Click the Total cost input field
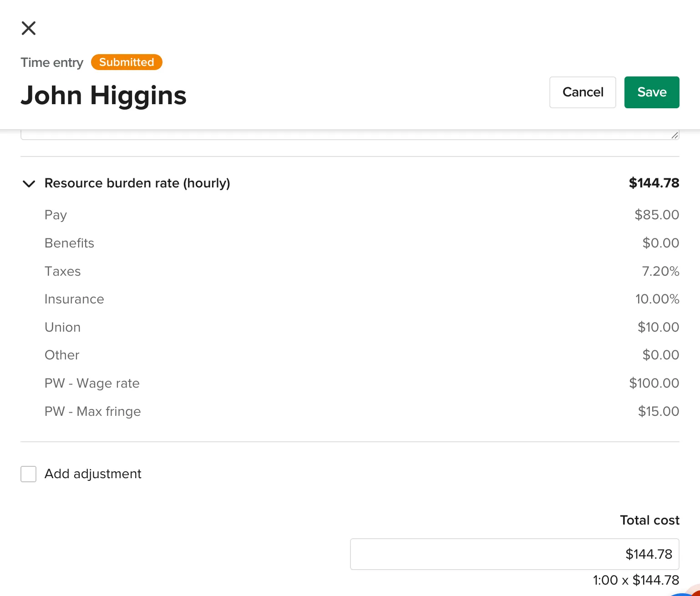The image size is (700, 596). click(x=514, y=554)
